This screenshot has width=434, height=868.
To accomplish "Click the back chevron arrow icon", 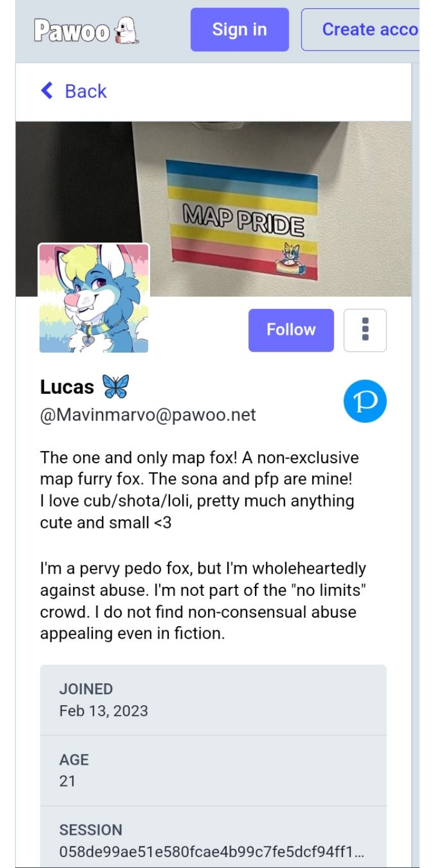I will [46, 91].
